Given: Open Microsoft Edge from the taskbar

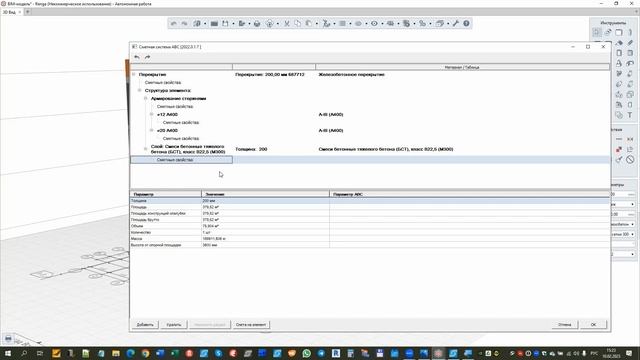Looking at the screenshot, I should (131, 353).
